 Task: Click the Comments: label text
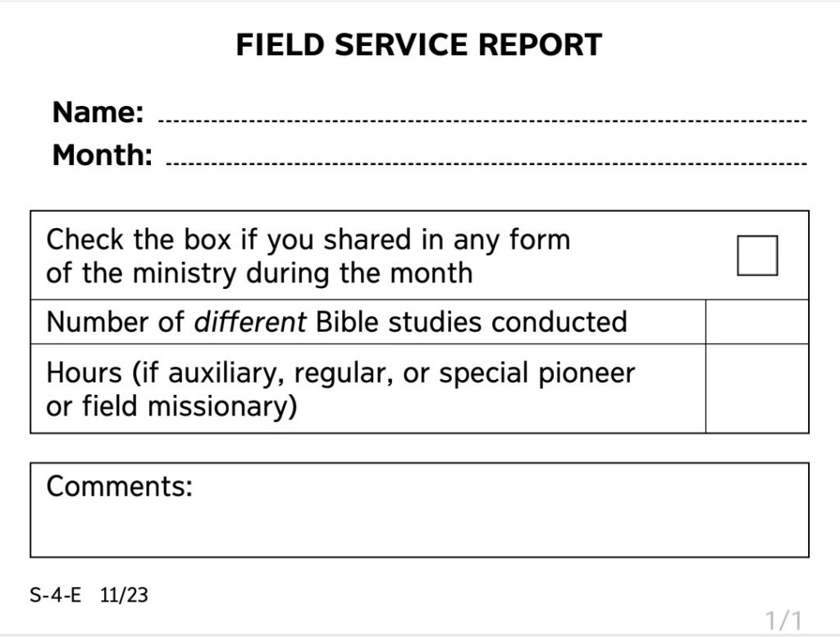pos(120,486)
